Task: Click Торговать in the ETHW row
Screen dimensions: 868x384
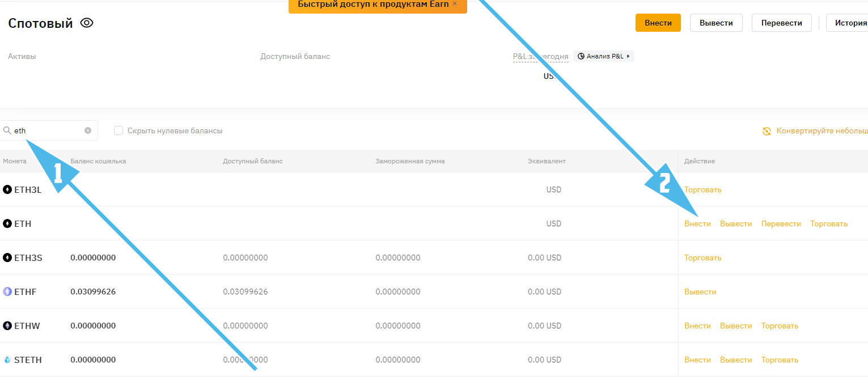Action: click(x=780, y=326)
